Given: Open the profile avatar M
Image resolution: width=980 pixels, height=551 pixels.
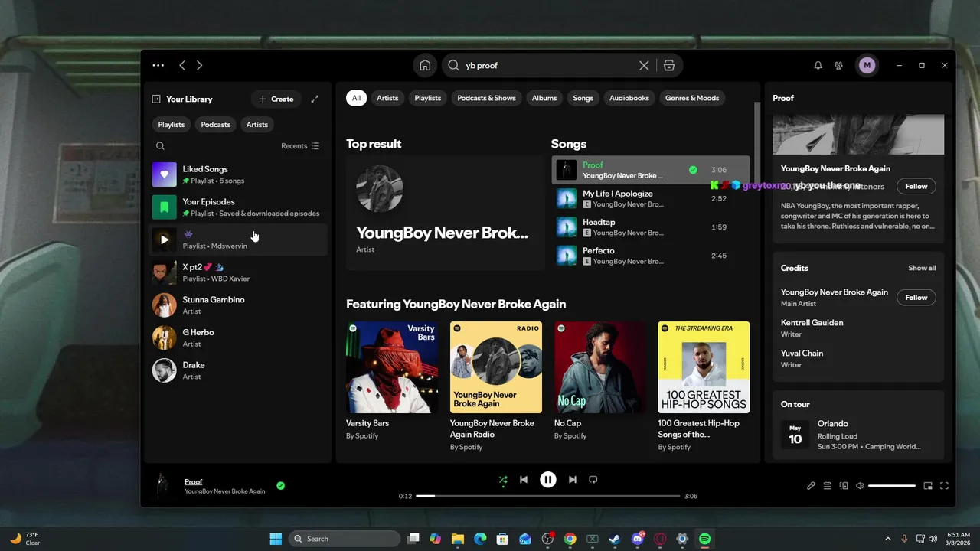Looking at the screenshot, I should 867,66.
